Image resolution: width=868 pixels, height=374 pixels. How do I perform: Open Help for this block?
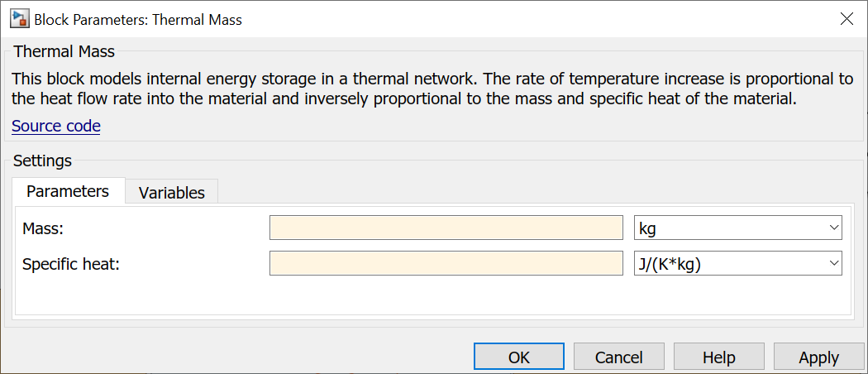[x=718, y=357]
